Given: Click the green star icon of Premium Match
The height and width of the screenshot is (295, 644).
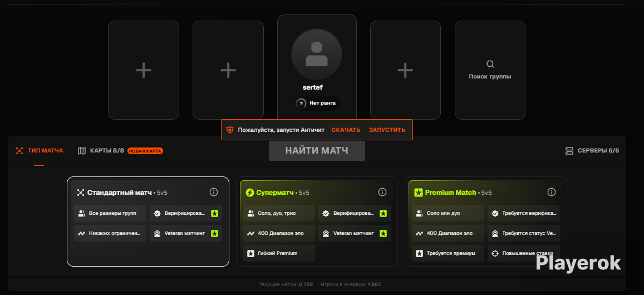Looking at the screenshot, I should click(x=419, y=192).
